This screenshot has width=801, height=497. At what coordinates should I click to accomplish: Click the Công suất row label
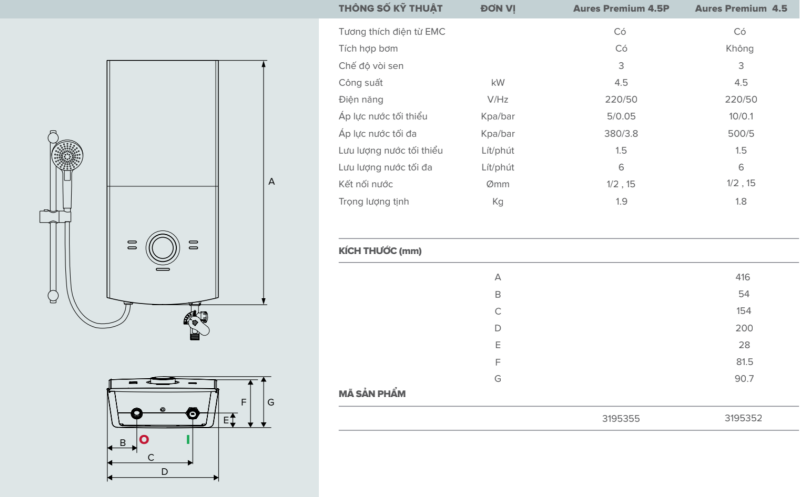coord(360,82)
